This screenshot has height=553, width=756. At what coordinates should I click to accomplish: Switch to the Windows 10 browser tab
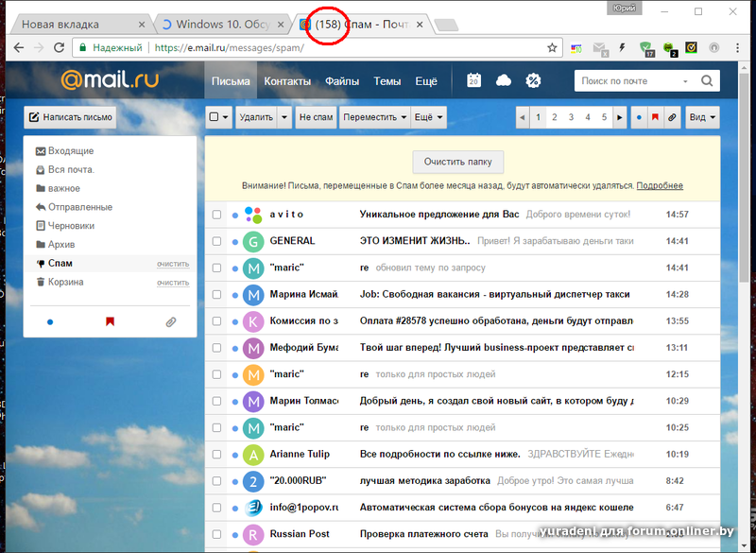(223, 25)
